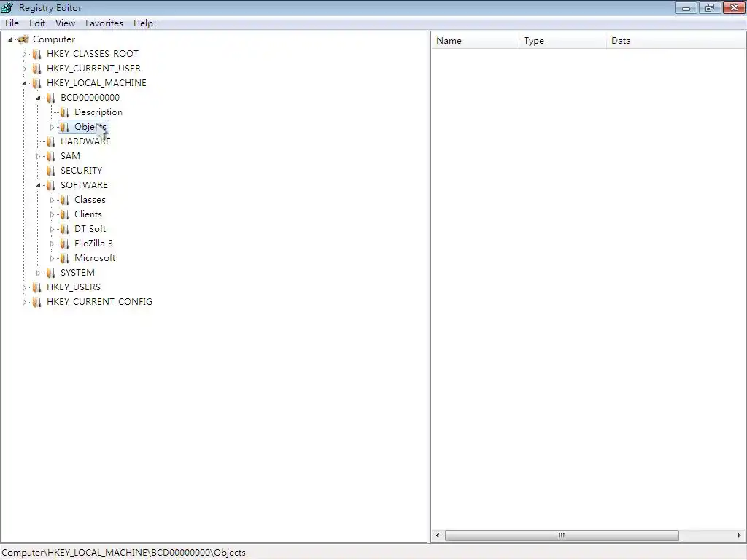
Task: Click the Objects key folder icon
Action: (x=64, y=127)
